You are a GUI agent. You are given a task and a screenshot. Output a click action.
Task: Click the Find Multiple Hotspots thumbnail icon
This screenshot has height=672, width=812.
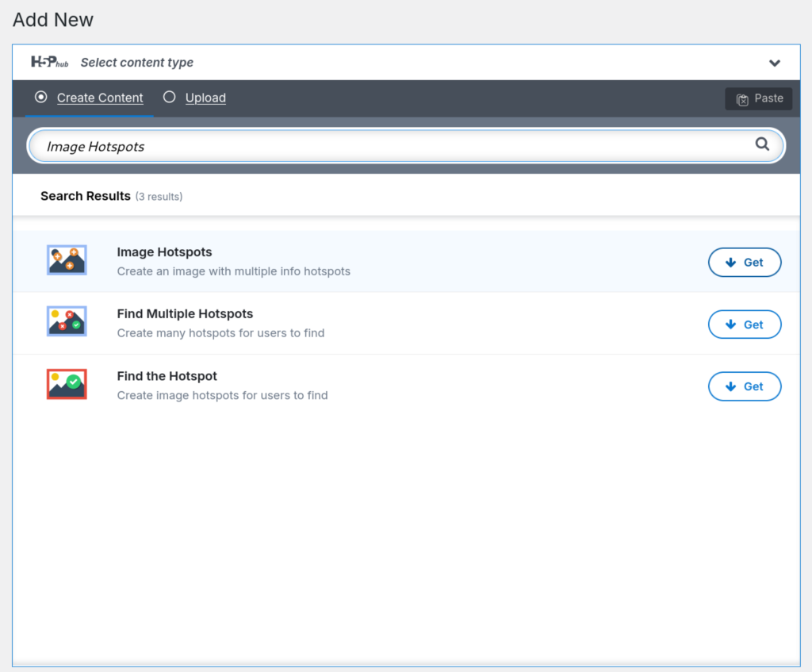coord(67,322)
